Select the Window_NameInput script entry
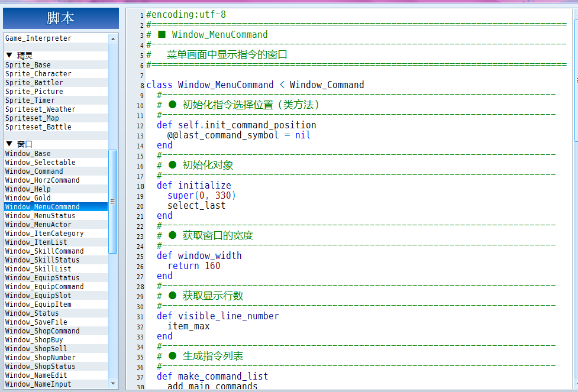 56,384
